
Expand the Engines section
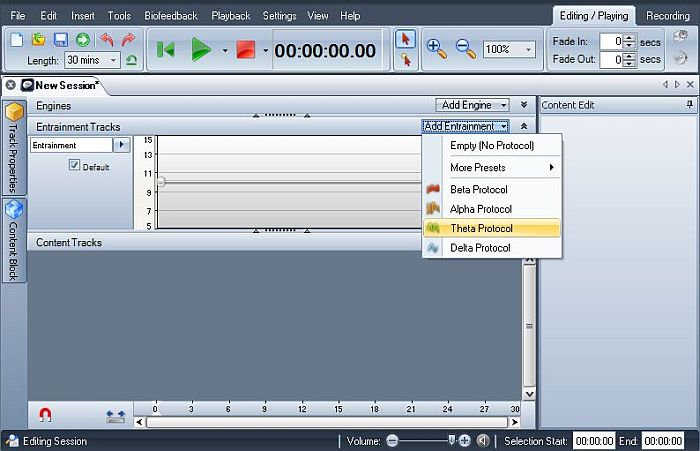(x=524, y=105)
